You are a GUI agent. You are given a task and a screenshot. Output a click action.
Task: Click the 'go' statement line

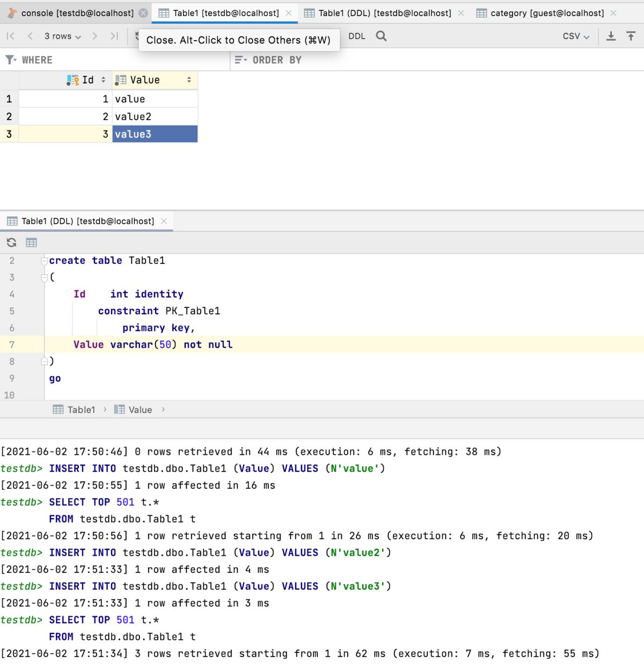(x=55, y=378)
